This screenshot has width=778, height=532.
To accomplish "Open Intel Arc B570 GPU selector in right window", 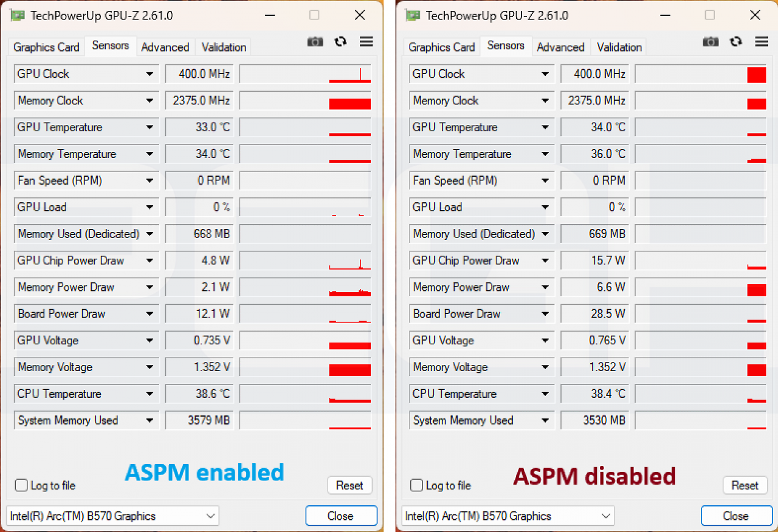I will (508, 516).
